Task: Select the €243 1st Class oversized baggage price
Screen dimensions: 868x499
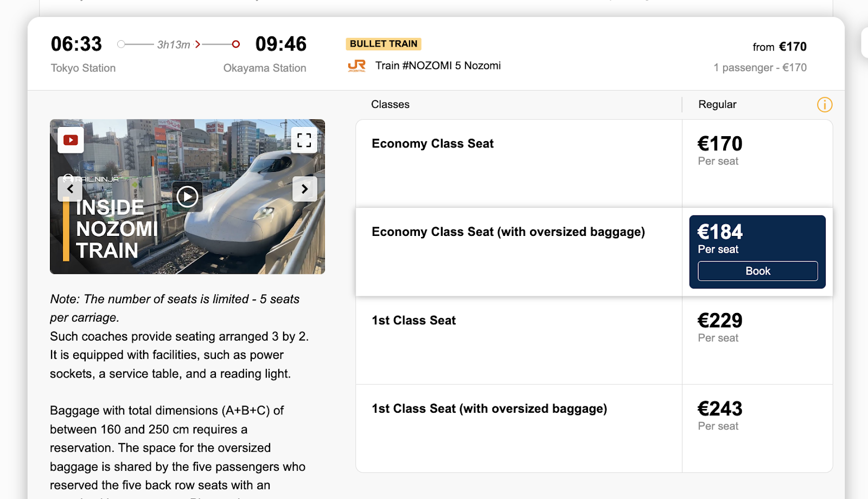Action: coord(720,409)
